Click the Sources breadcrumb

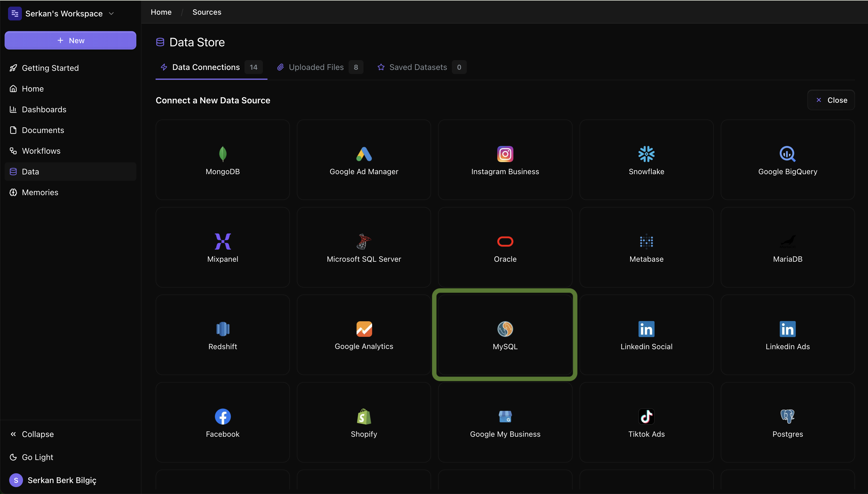(207, 12)
